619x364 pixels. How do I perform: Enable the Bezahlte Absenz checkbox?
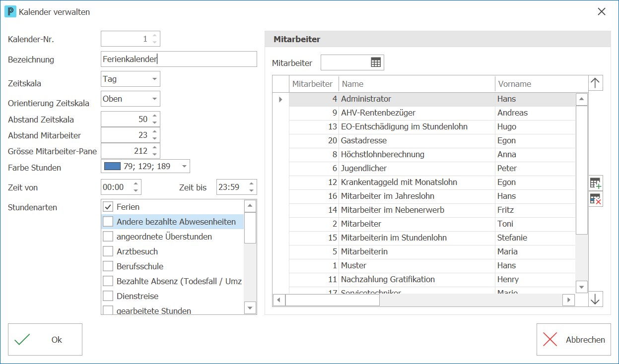point(108,281)
